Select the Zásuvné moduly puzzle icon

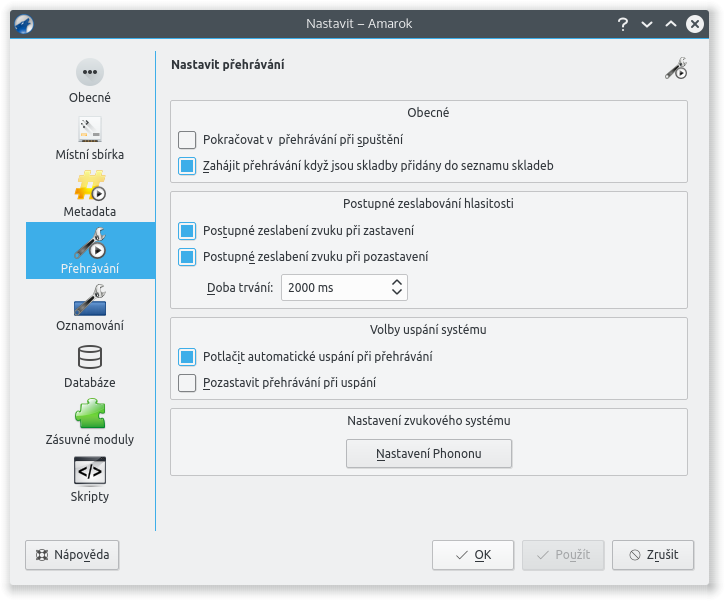coord(90,413)
